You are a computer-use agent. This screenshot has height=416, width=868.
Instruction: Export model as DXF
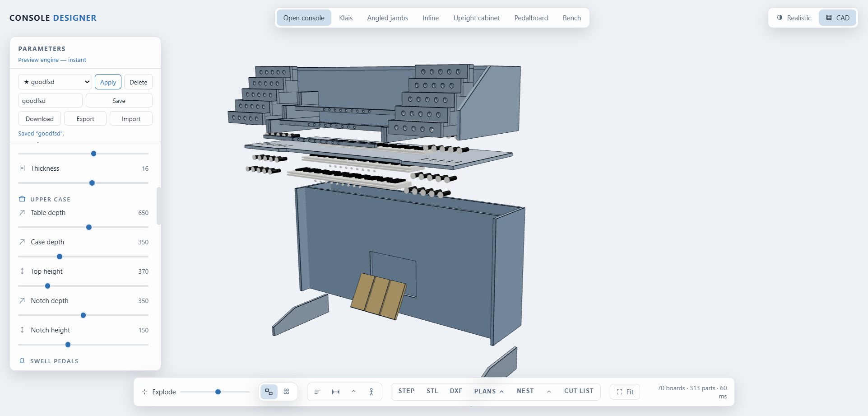pos(456,391)
